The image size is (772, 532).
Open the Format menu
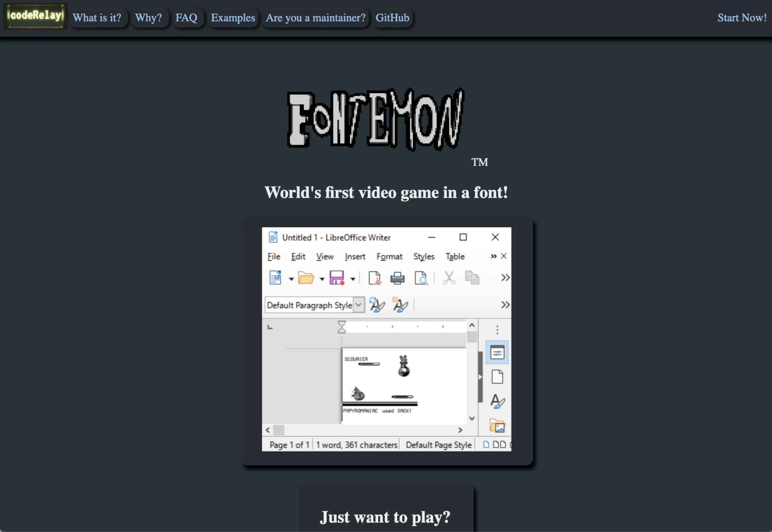click(x=389, y=256)
